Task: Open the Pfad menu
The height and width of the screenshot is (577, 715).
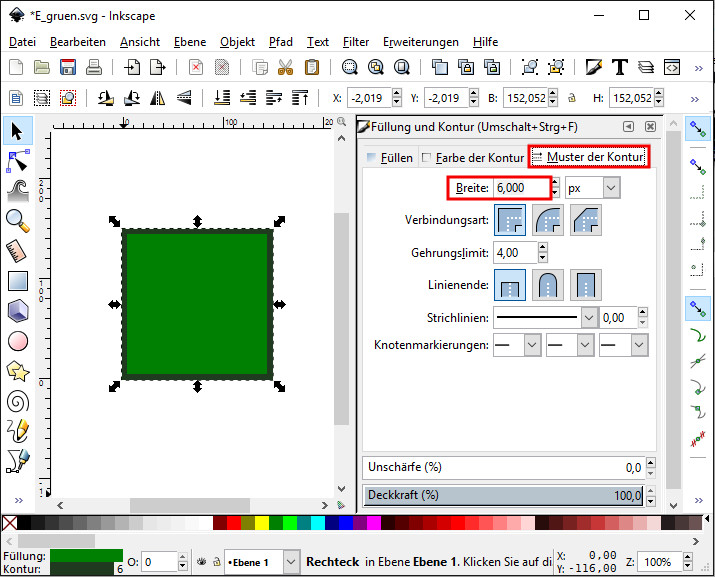Action: (280, 42)
